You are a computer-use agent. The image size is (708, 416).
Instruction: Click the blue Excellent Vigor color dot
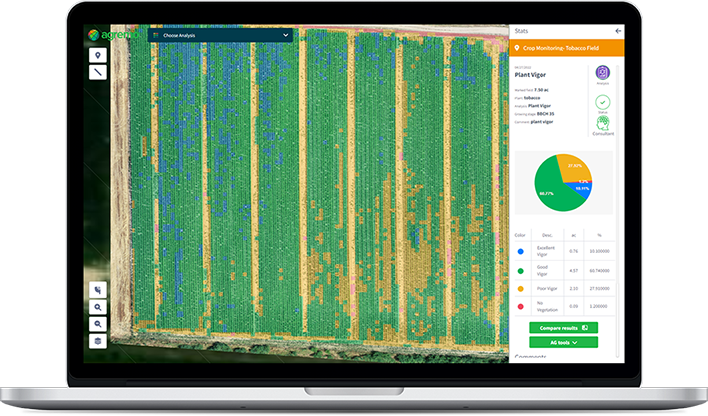(521, 252)
